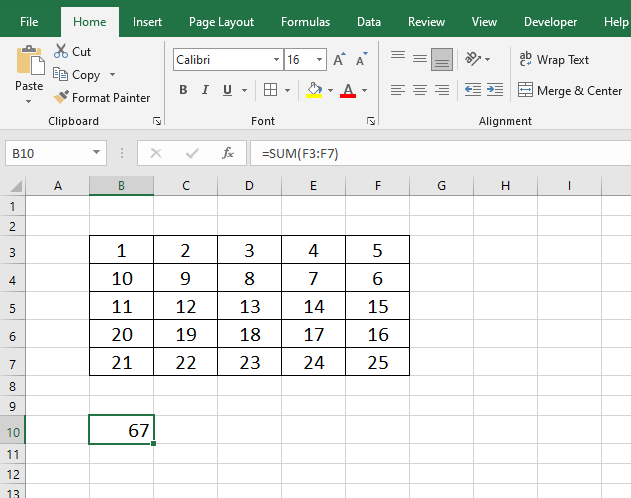Toggle Italic formatting
Image resolution: width=631 pixels, height=498 pixels.
(x=205, y=90)
